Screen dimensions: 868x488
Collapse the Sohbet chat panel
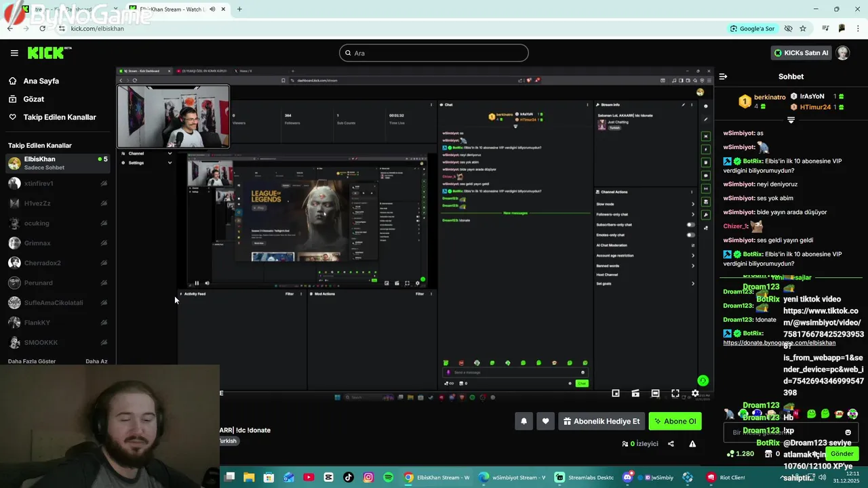(x=723, y=77)
